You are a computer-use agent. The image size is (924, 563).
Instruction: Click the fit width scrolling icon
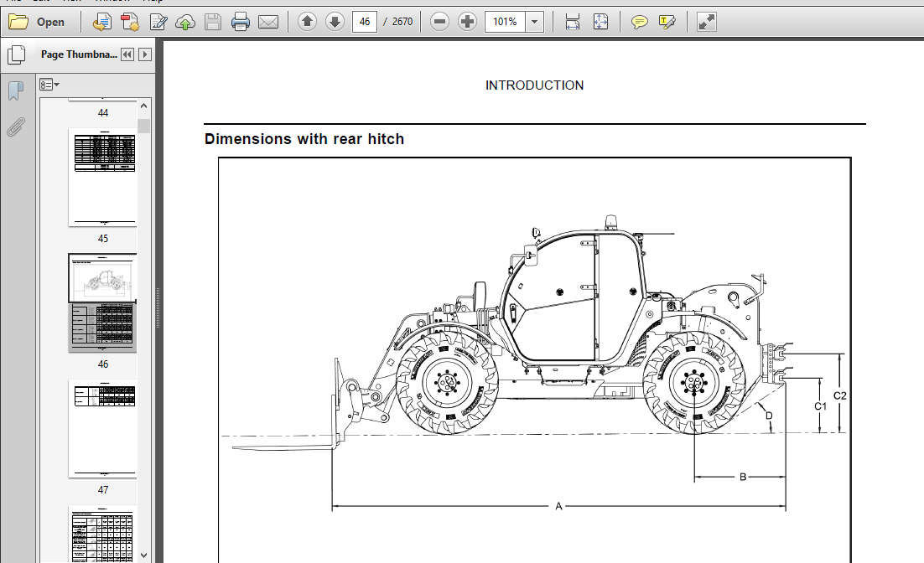point(572,22)
